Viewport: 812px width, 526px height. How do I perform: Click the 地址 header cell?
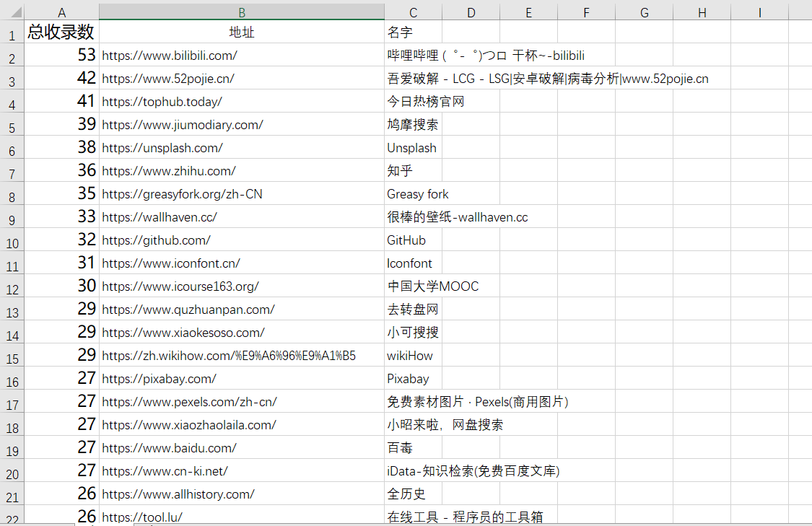point(242,32)
